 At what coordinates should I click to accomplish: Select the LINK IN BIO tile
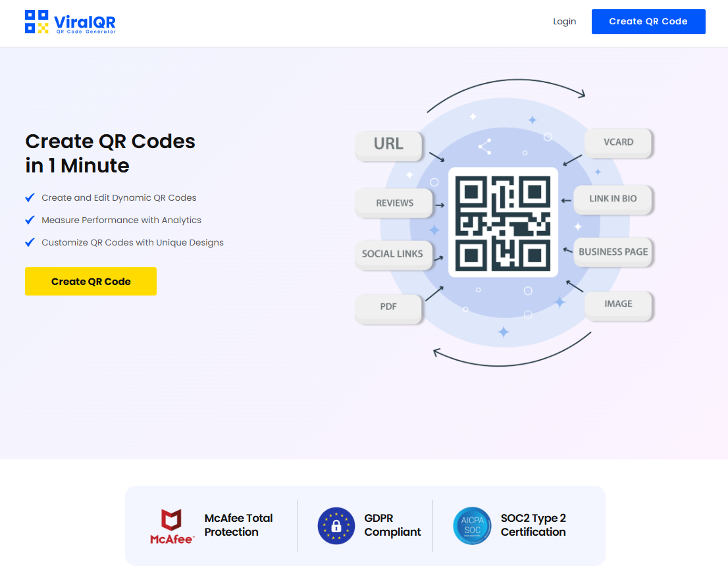tap(613, 199)
